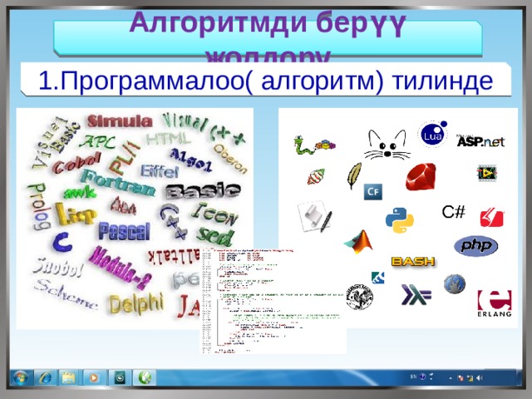Click the feather quill logo
The image size is (532, 399).
pos(354,175)
